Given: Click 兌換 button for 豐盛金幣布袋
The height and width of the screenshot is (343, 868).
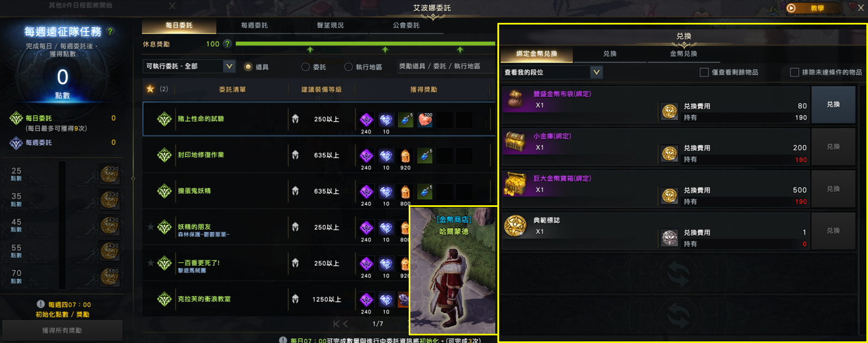Looking at the screenshot, I should click(833, 105).
